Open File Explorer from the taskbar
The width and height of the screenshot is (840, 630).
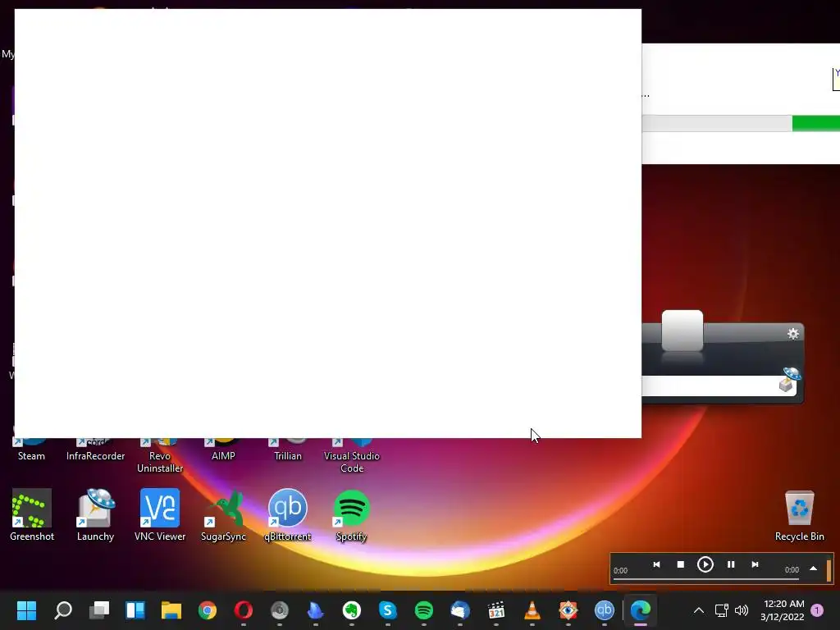pyautogui.click(x=171, y=609)
